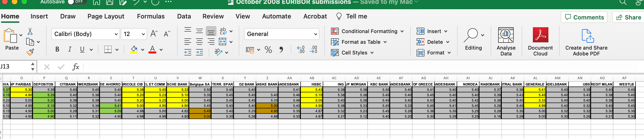
Task: Click the Paste clipboard icon
Action: click(10, 35)
